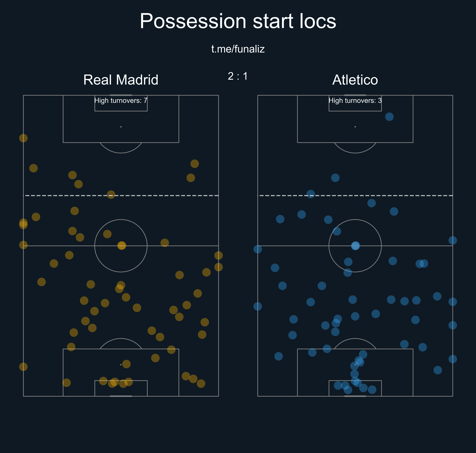Click the 'High turnovers: 3' label
476x453 pixels.
tap(355, 101)
